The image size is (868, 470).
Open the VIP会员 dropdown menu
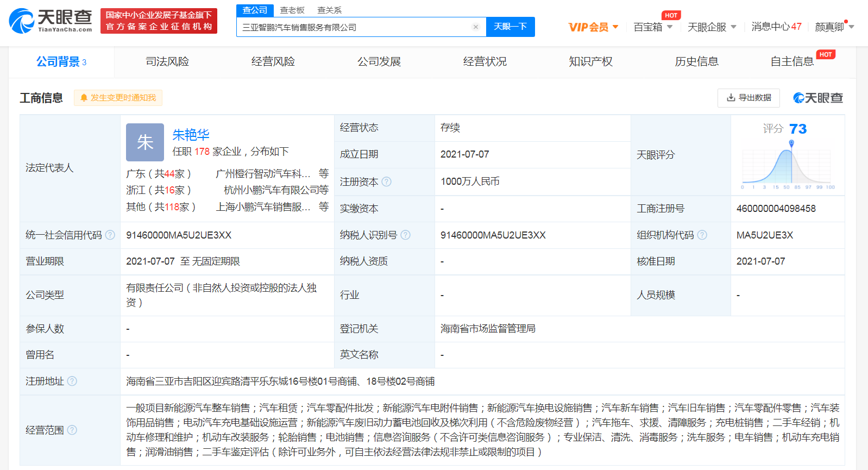[x=593, y=27]
